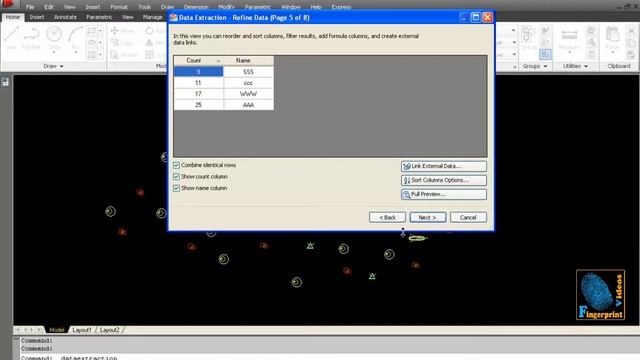Click the Back button in the dialog
The width and height of the screenshot is (640, 360).
click(x=387, y=218)
